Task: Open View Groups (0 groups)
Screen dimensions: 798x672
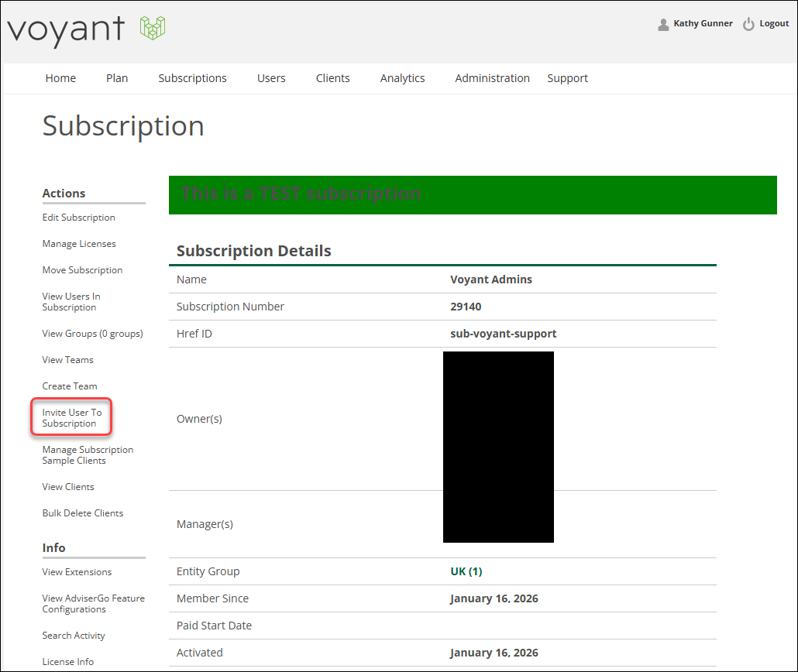Action: pyautogui.click(x=93, y=334)
